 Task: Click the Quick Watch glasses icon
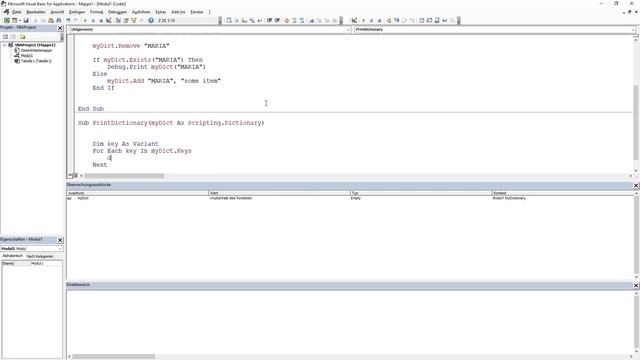click(445, 20)
